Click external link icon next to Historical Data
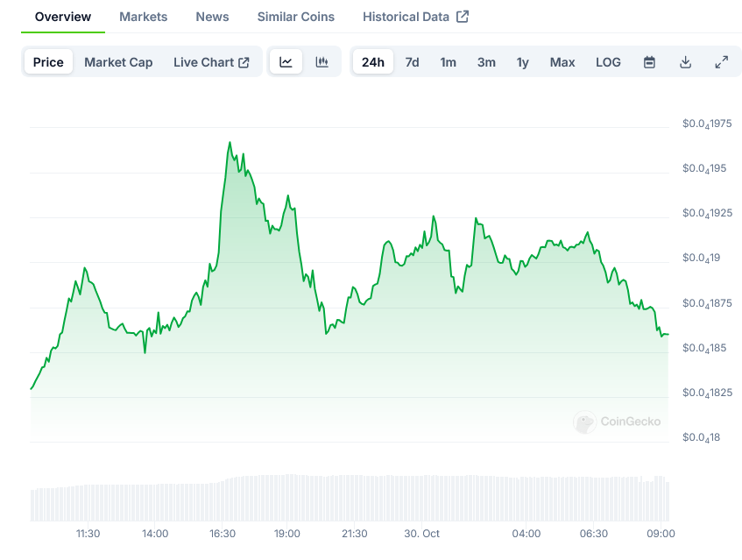 click(x=463, y=17)
